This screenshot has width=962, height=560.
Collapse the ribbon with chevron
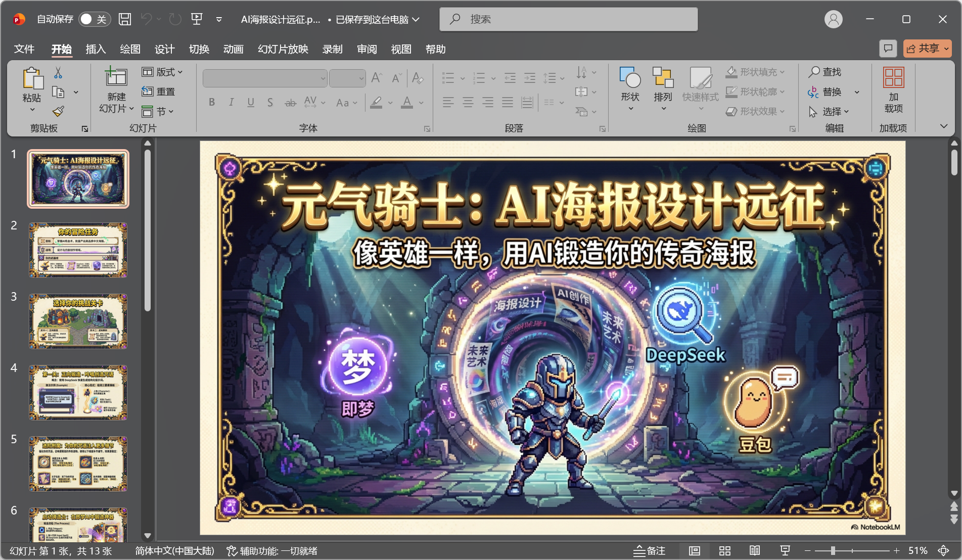click(943, 126)
